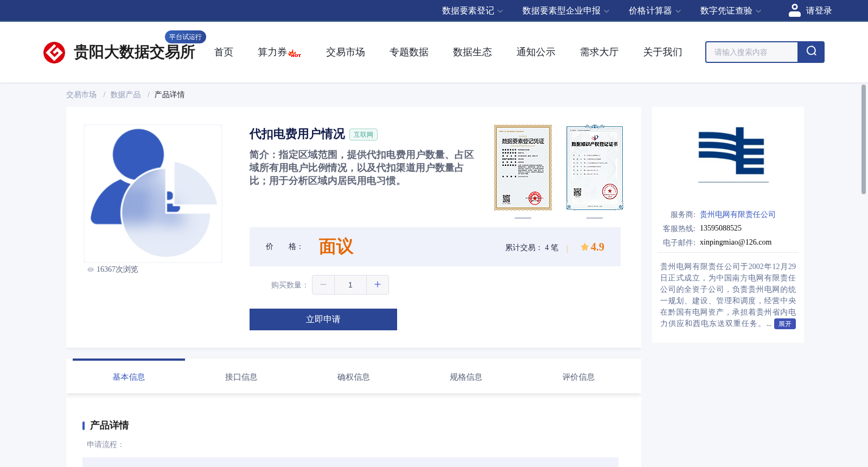The width and height of the screenshot is (868, 467).
Task: Click email xinpingmiao@126.com
Action: pos(736,242)
